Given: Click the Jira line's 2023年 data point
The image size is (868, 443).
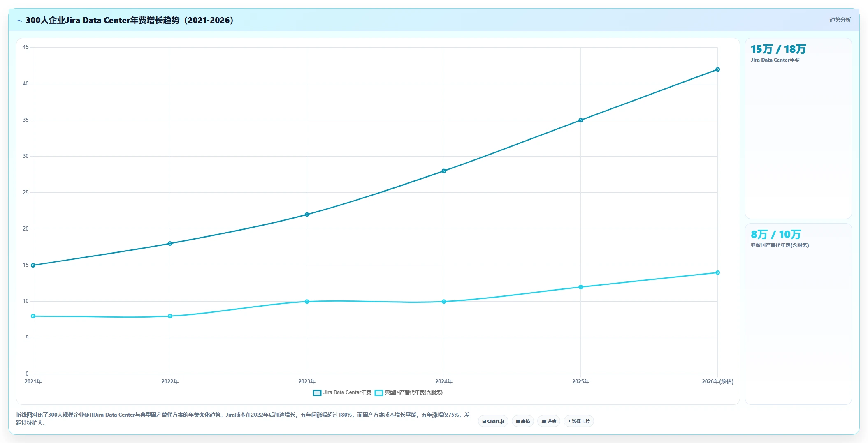Looking at the screenshot, I should [307, 215].
